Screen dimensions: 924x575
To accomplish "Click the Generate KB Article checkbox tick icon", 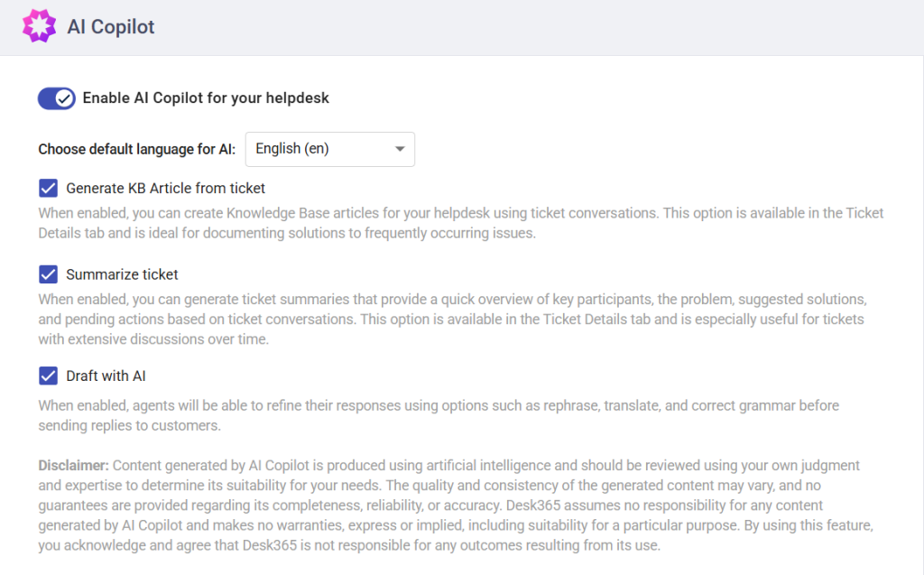I will [48, 188].
